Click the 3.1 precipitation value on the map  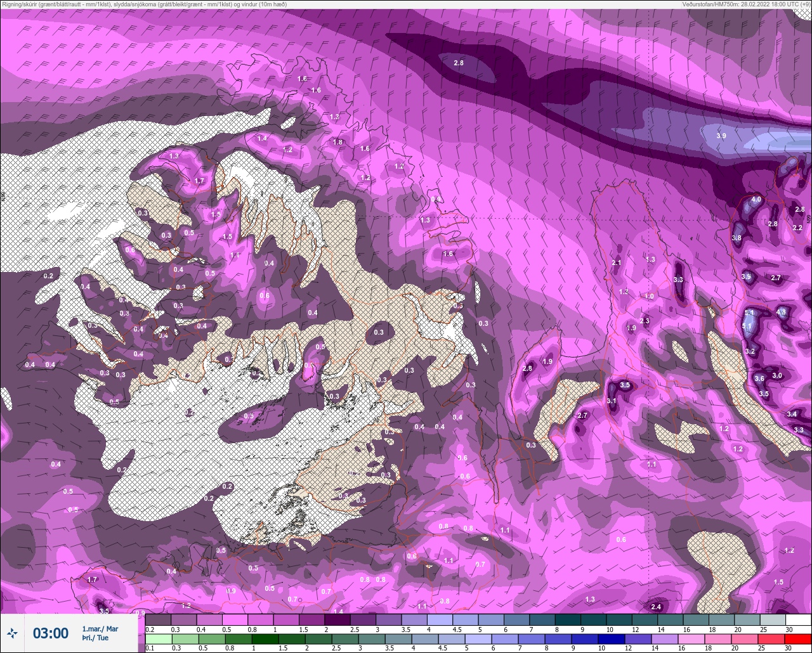[x=612, y=401]
